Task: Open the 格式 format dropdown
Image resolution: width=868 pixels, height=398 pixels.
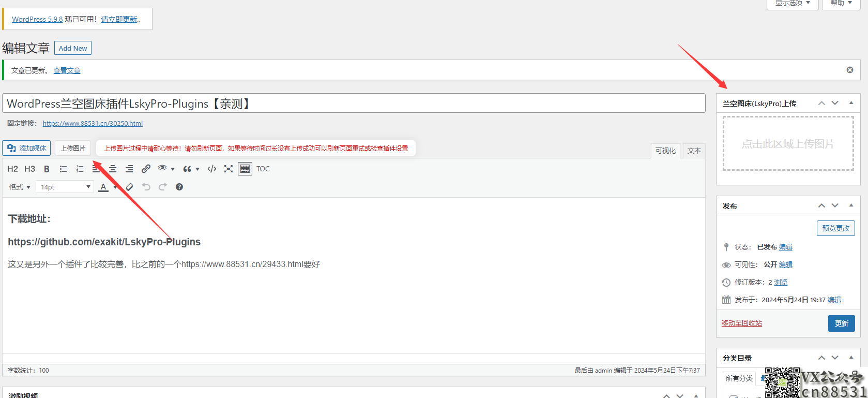Action: click(20, 187)
